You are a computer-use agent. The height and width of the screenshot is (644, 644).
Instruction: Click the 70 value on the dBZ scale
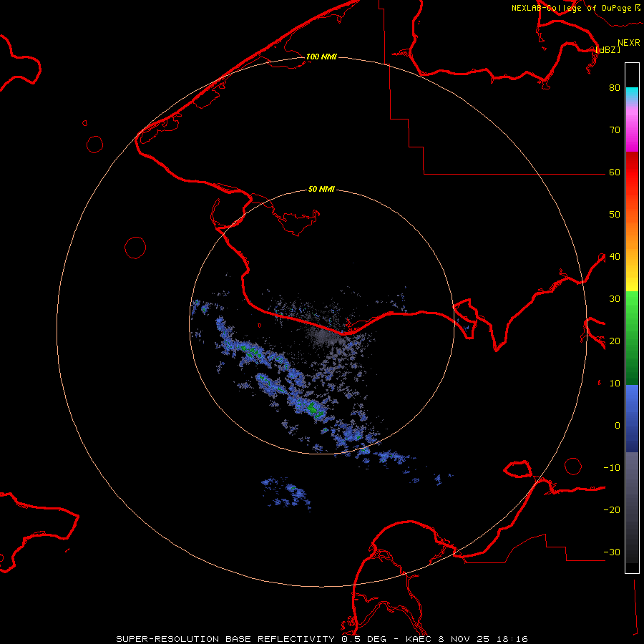click(x=615, y=130)
